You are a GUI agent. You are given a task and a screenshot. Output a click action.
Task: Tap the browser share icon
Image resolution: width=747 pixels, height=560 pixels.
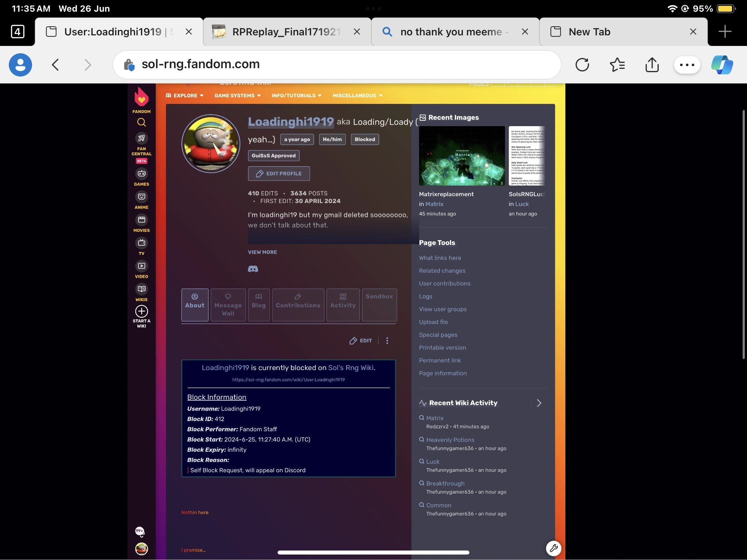coord(652,65)
